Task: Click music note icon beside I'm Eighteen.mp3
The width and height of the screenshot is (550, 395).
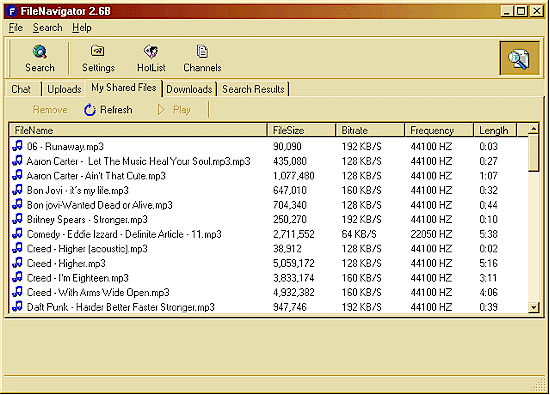Action: click(x=18, y=277)
